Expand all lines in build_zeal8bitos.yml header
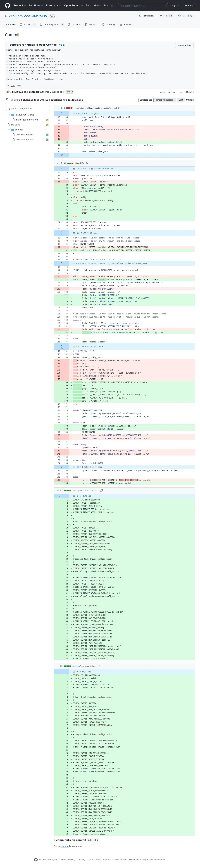The width and height of the screenshot is (200, 868). point(61,108)
